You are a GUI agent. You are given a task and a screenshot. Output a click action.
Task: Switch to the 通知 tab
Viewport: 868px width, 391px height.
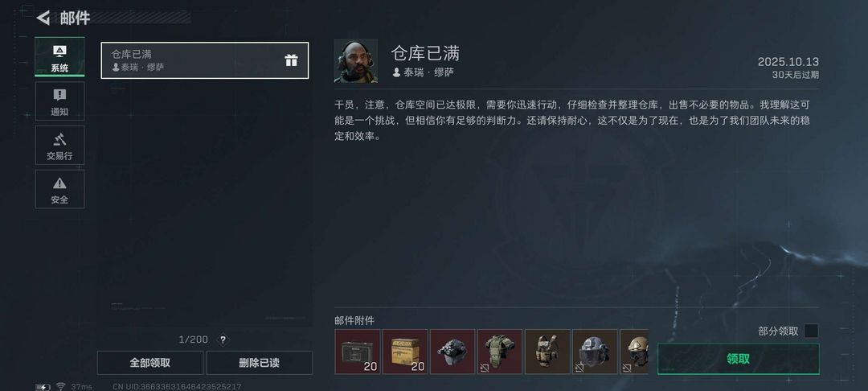pos(59,101)
